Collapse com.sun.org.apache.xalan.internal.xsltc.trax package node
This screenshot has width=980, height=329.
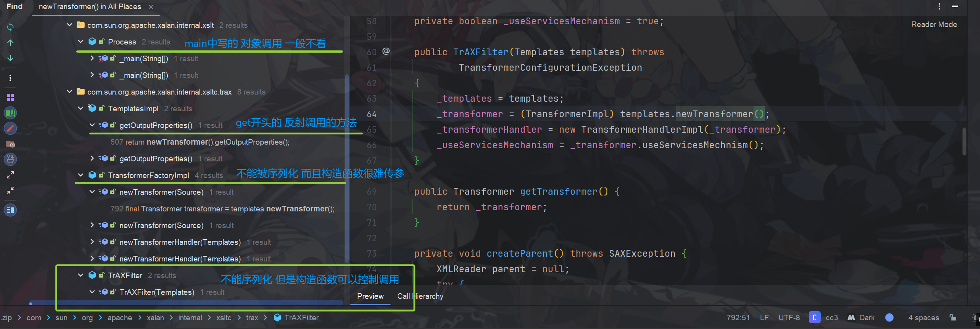(x=70, y=92)
